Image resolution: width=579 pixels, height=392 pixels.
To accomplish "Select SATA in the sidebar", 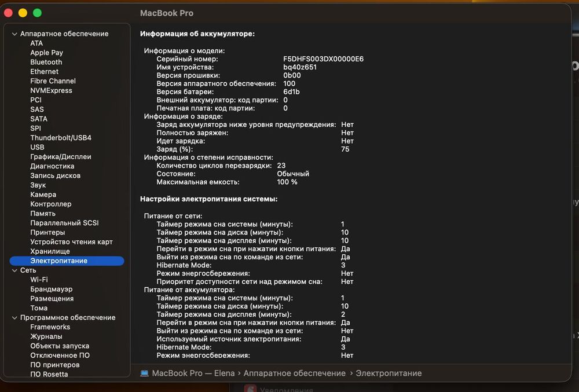I will [39, 119].
